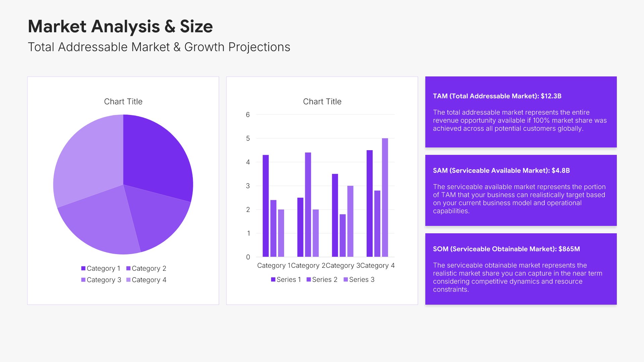
Task: Click the Series 1 legend swatch in the bar chart
Action: 273,279
